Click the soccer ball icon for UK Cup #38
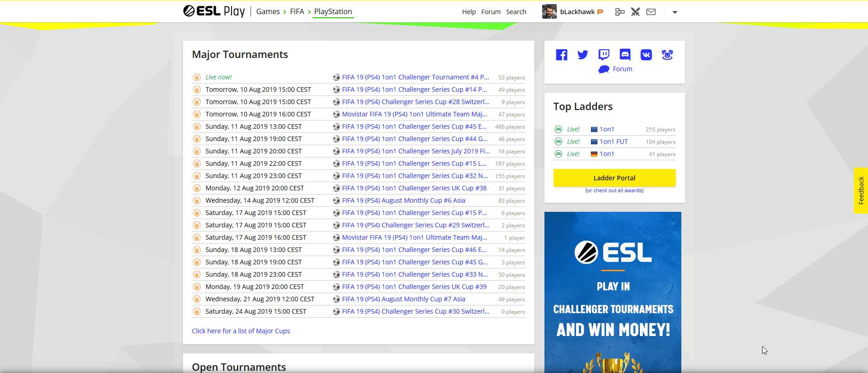 pos(336,188)
